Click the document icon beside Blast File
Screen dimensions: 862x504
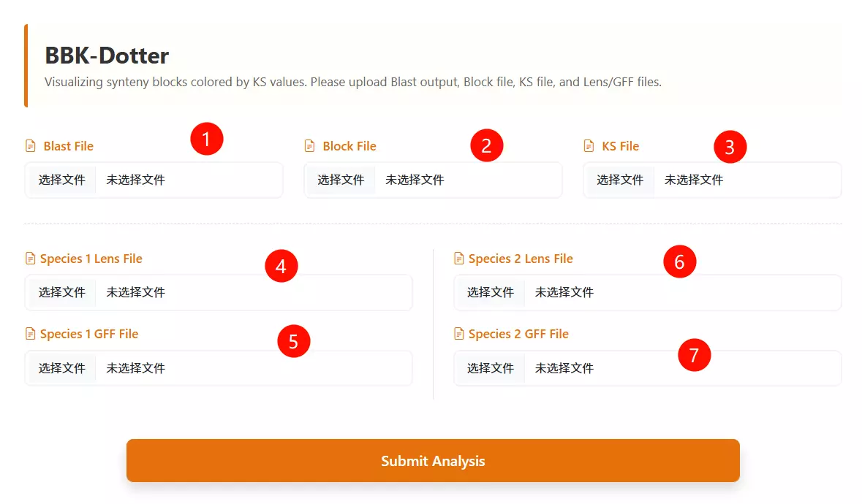click(31, 146)
